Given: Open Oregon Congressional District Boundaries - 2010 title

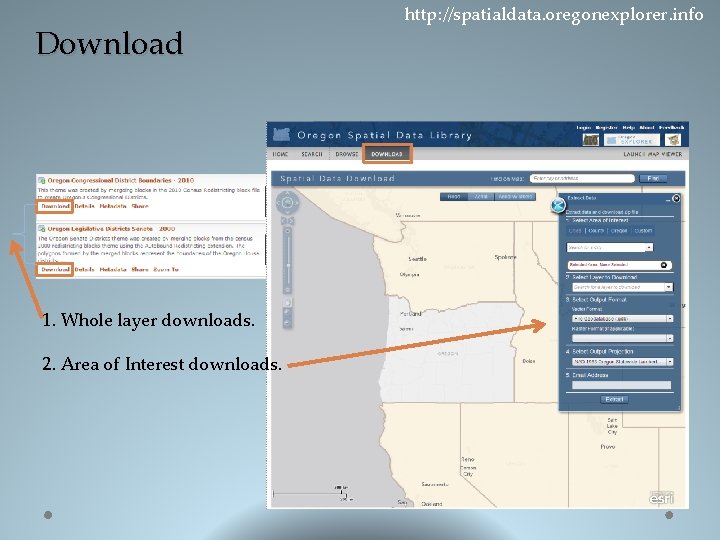Looking at the screenshot, I should click(121, 180).
